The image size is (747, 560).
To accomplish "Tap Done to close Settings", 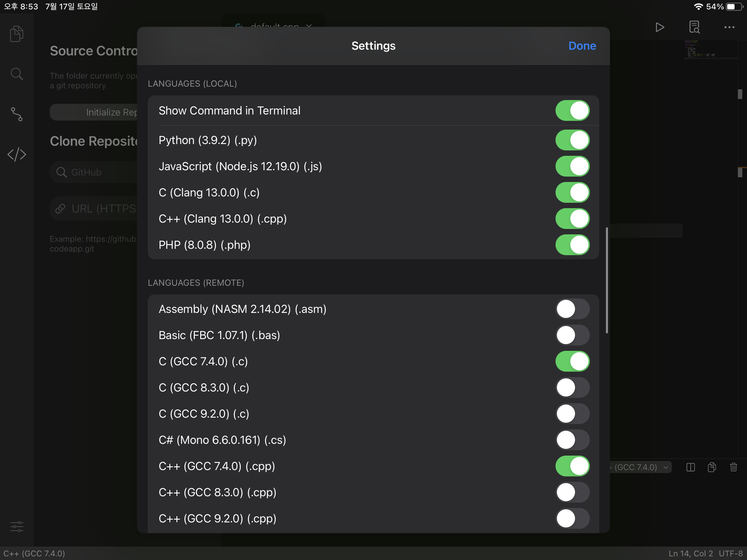I will pyautogui.click(x=582, y=46).
